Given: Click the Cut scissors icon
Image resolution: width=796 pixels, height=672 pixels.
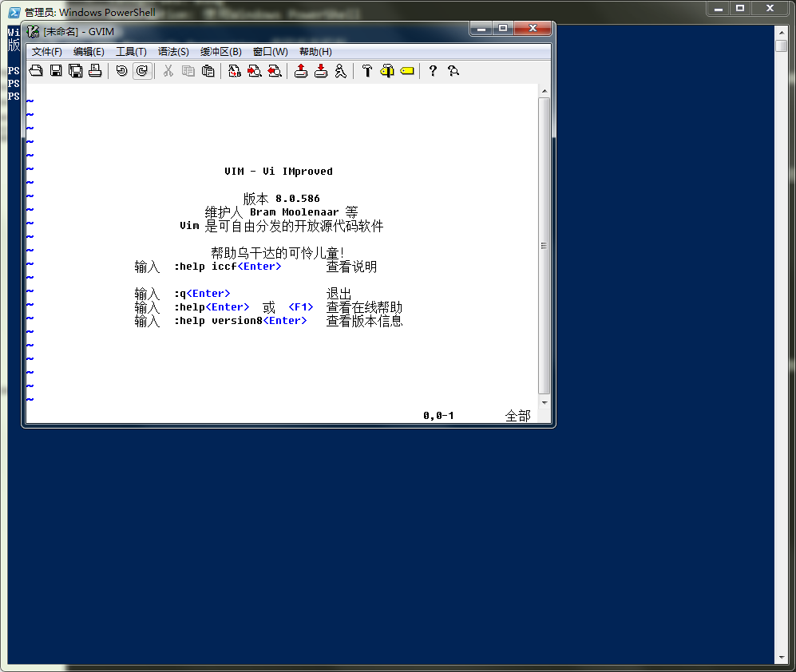Looking at the screenshot, I should click(168, 71).
